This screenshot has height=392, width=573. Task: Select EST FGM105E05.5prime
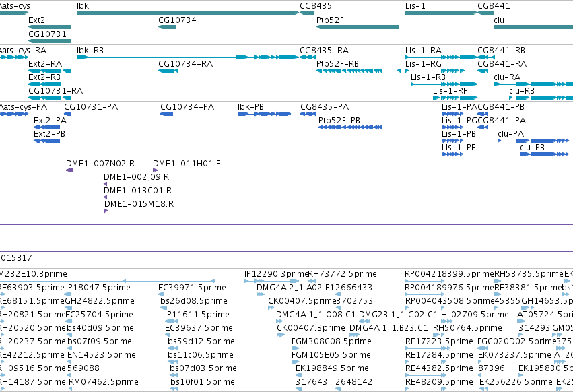(x=331, y=355)
